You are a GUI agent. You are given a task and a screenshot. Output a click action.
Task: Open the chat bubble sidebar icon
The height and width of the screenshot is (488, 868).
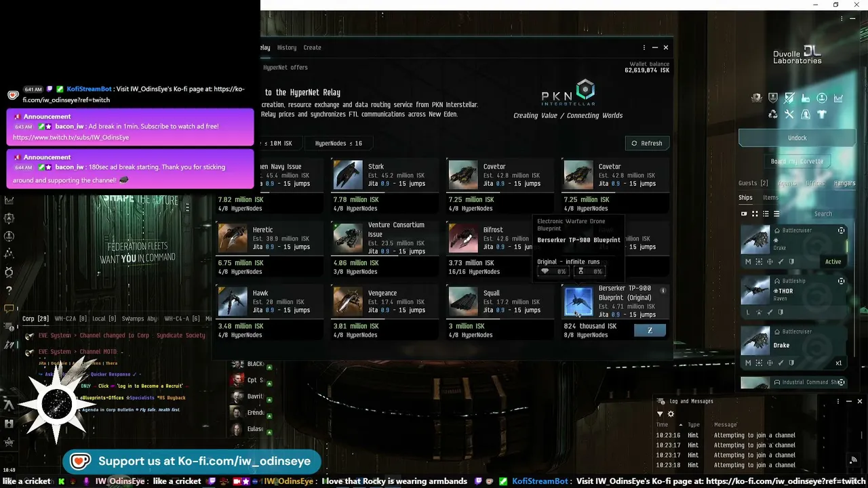pos(9,308)
